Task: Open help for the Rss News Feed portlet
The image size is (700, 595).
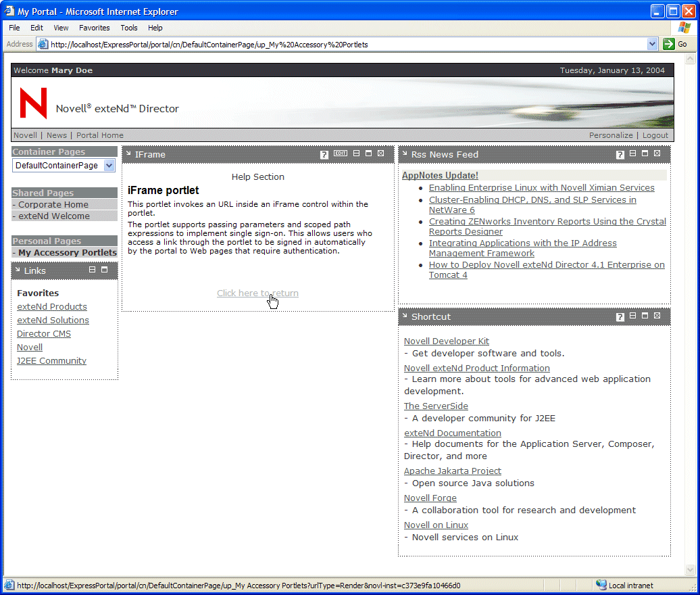Action: [620, 155]
